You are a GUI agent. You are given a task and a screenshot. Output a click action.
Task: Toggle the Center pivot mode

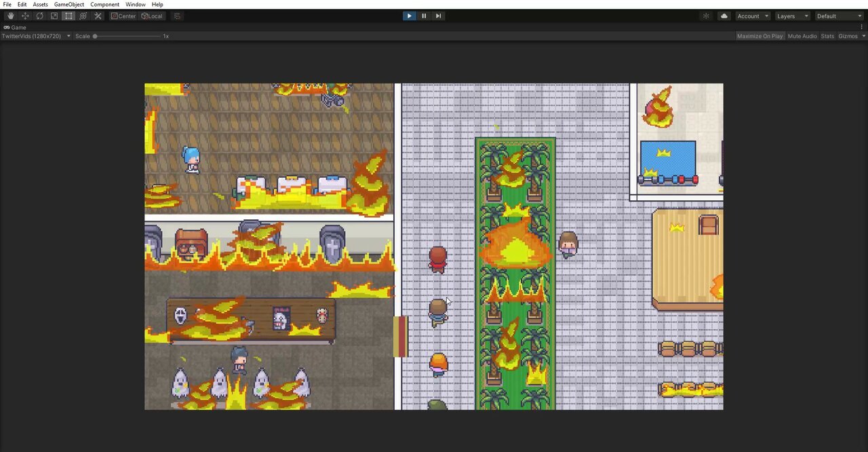123,16
